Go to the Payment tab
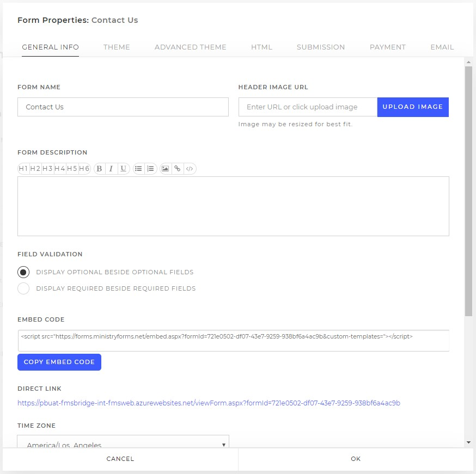Viewport: 476px width, 474px height. click(x=388, y=47)
